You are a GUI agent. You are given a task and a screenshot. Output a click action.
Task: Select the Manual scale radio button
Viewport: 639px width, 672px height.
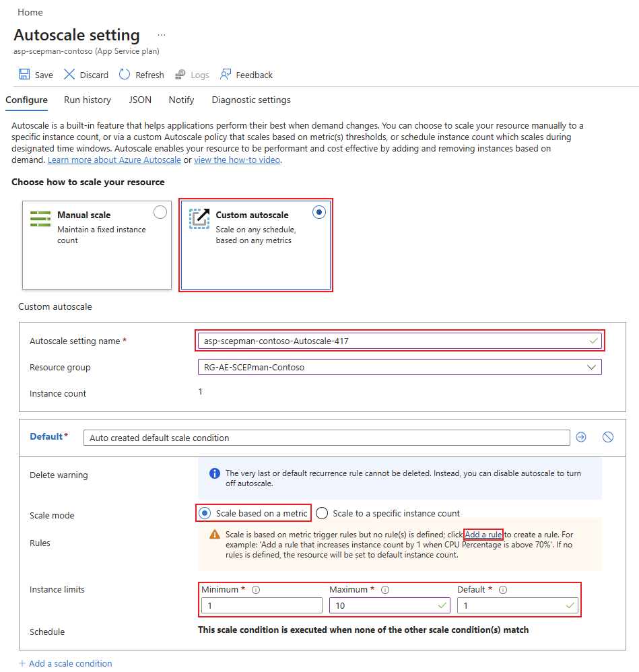coord(160,213)
